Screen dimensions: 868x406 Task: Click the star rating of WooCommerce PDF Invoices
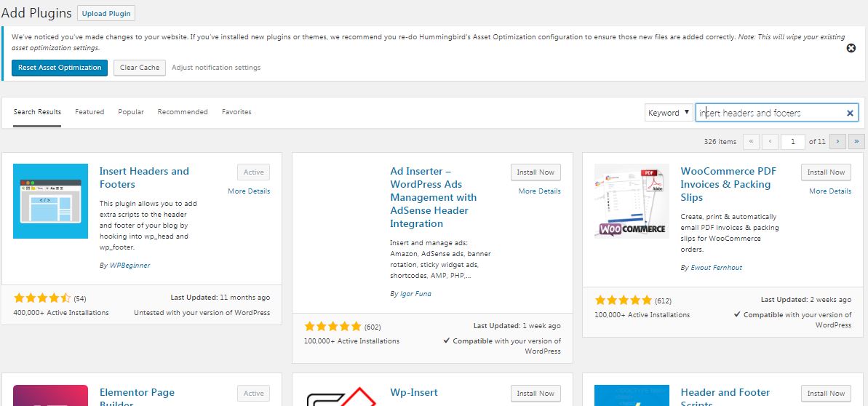click(624, 300)
